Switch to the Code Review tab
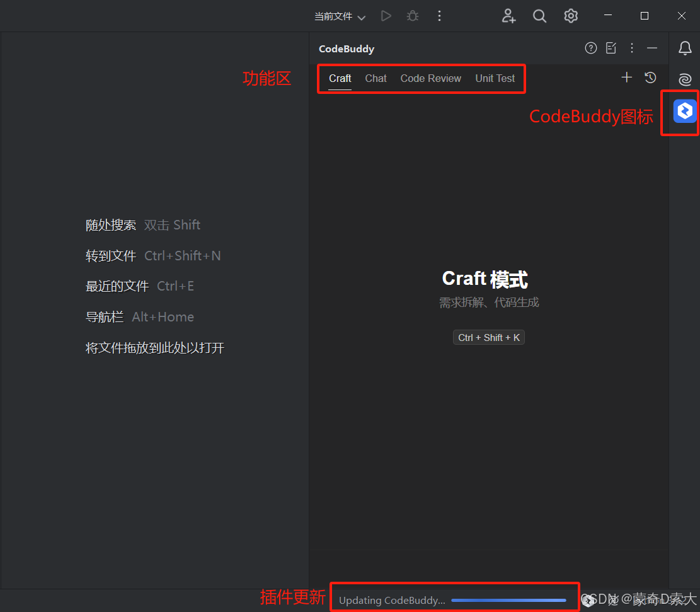The width and height of the screenshot is (700, 612). click(431, 78)
